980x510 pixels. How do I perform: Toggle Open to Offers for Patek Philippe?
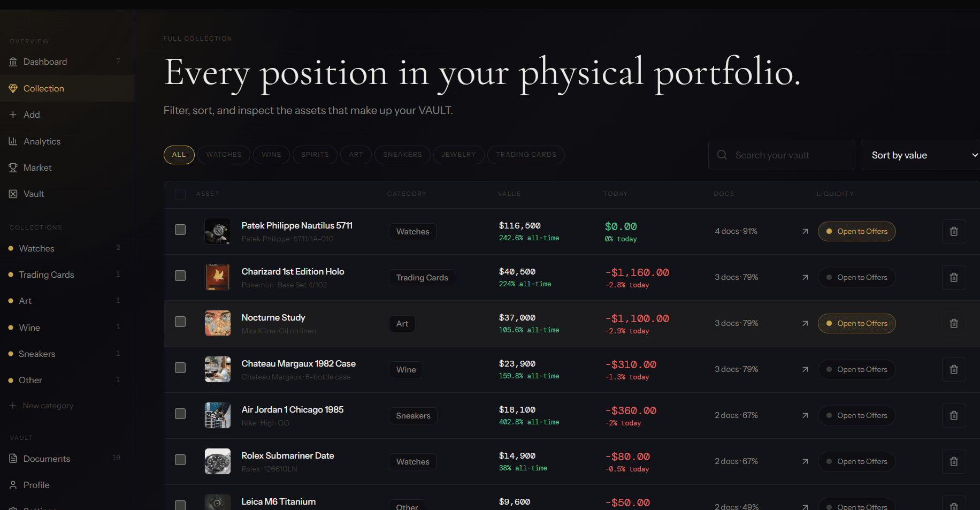pos(856,231)
